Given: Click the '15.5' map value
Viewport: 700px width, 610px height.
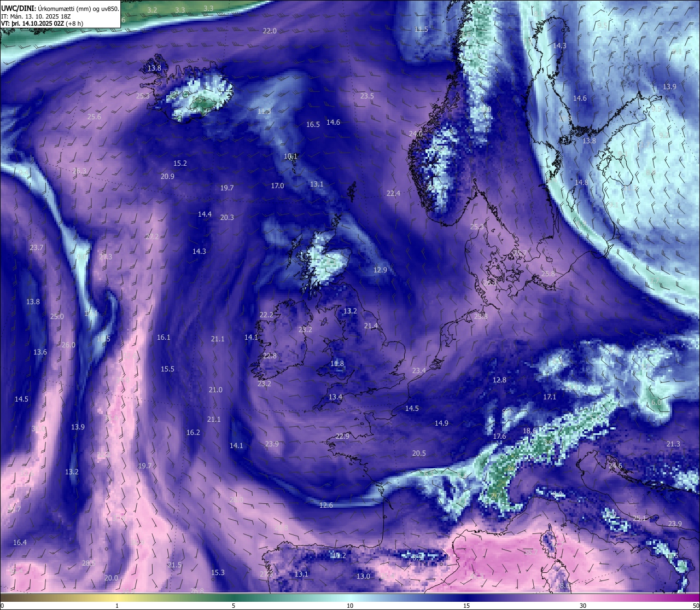Looking at the screenshot, I should point(167,369).
